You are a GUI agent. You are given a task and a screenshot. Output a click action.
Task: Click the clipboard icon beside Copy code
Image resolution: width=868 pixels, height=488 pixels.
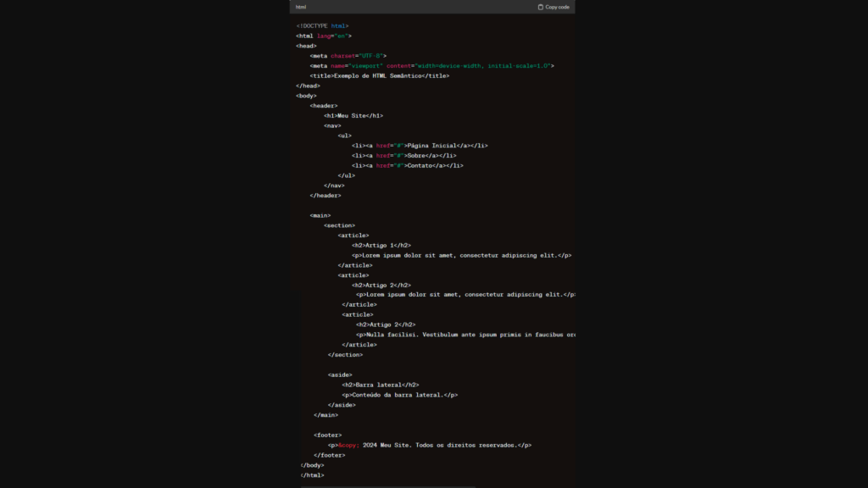(x=540, y=7)
